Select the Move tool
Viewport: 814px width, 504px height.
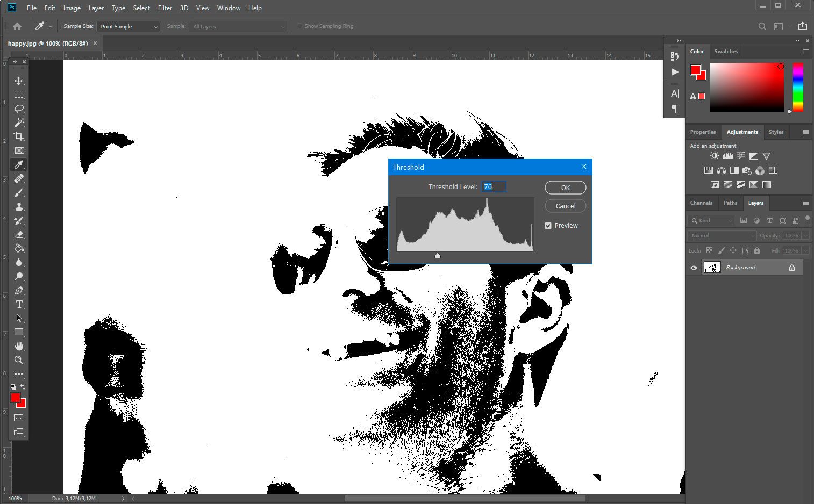pyautogui.click(x=19, y=81)
